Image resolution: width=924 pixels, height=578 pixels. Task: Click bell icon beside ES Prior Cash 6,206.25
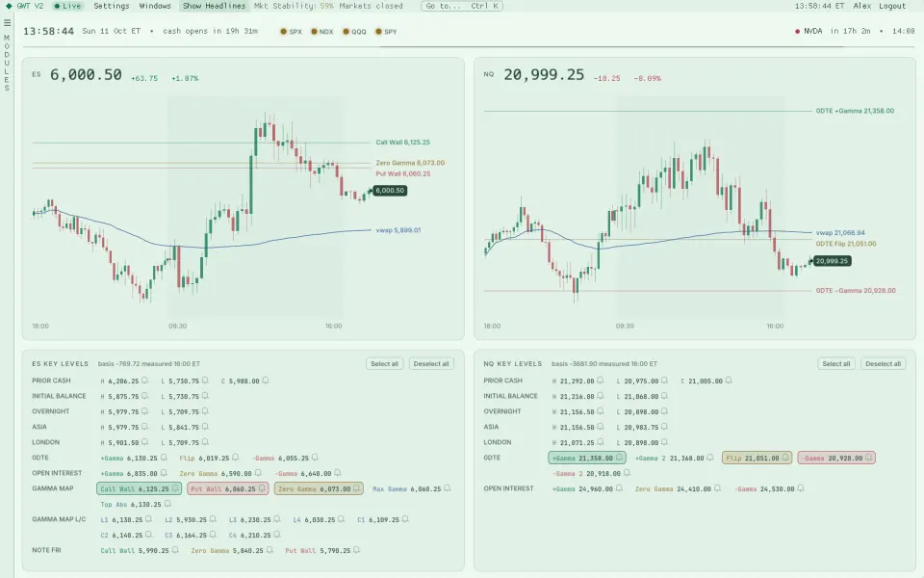[144, 381]
